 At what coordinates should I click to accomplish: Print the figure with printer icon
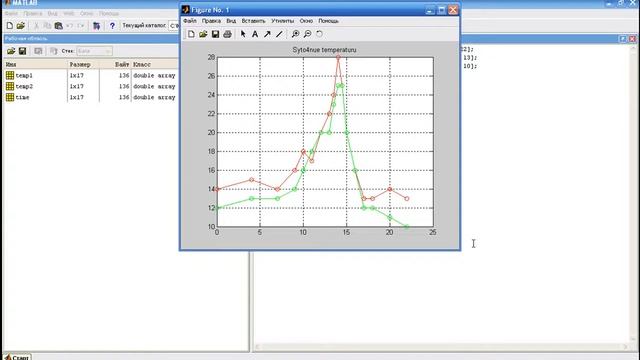point(227,34)
